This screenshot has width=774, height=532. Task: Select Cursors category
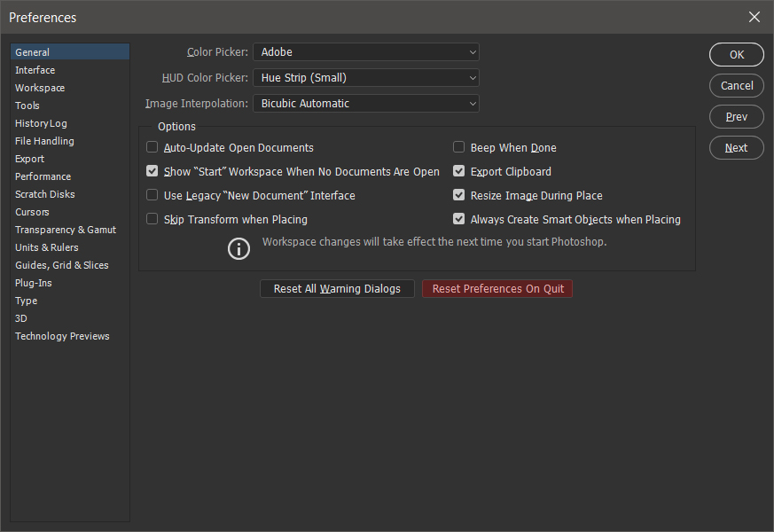tap(70, 212)
